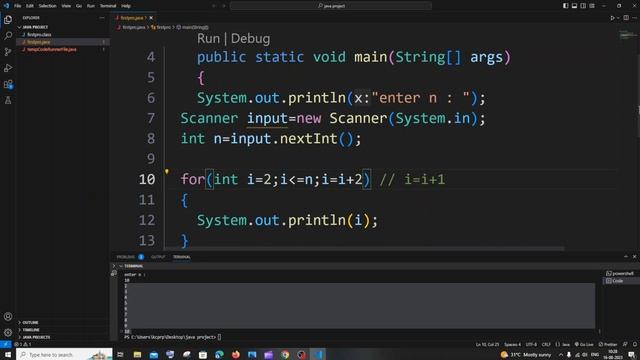Screen dimensions: 640x360
Task: Open the Search view in activity bar
Action: [8, 36]
